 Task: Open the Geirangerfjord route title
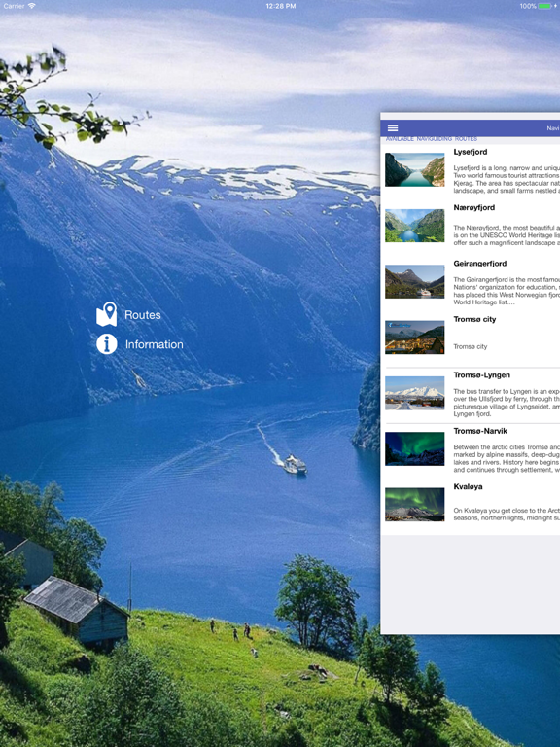click(x=480, y=264)
